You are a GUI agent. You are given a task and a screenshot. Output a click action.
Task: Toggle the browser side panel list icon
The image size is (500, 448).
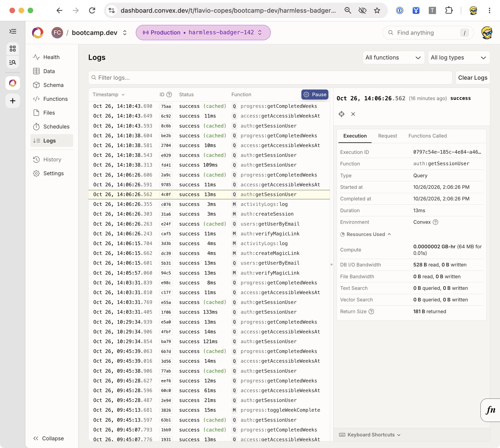(x=13, y=32)
